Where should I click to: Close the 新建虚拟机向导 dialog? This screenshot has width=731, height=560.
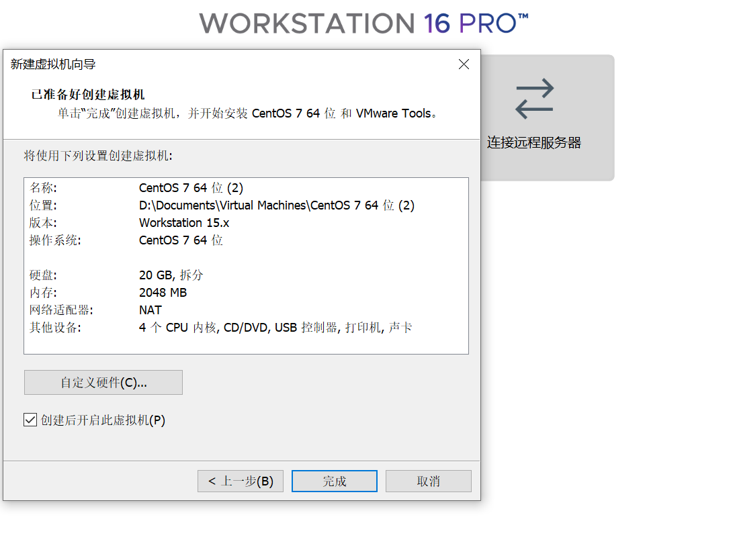coord(464,64)
